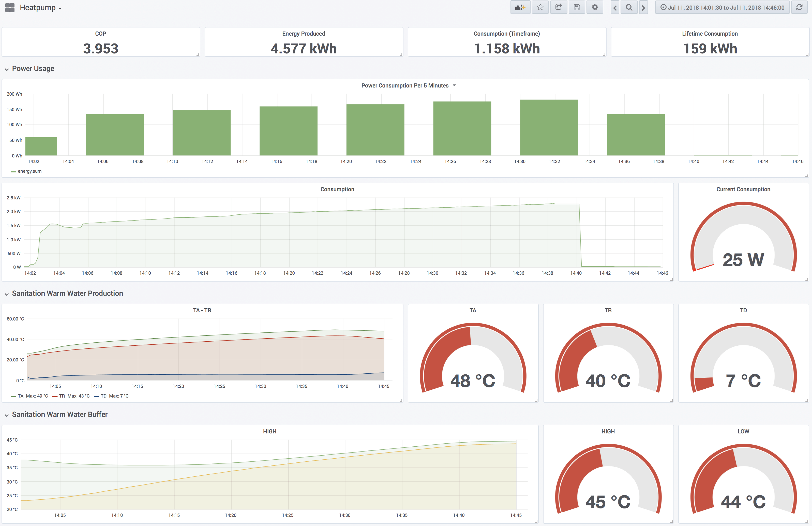Click the Add panel icon
Screen dimensions: 812x526
click(x=520, y=8)
